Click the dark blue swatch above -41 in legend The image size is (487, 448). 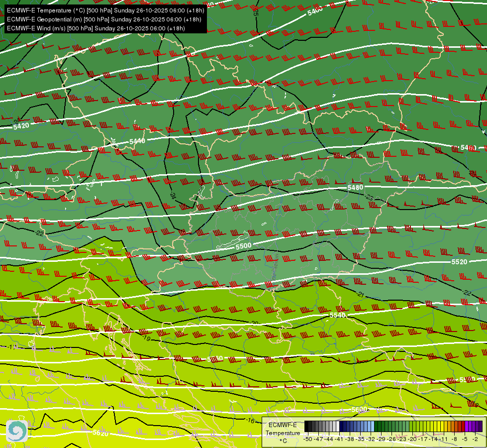[341, 427]
